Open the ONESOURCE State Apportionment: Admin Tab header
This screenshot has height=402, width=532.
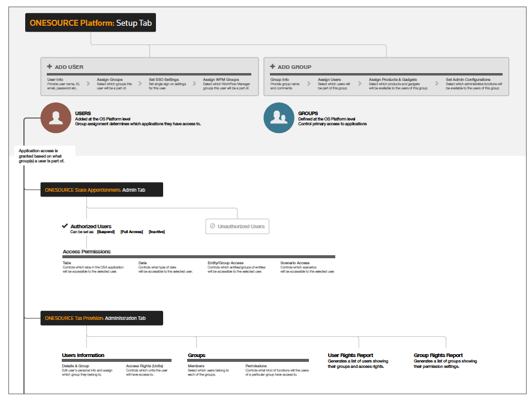coord(102,190)
